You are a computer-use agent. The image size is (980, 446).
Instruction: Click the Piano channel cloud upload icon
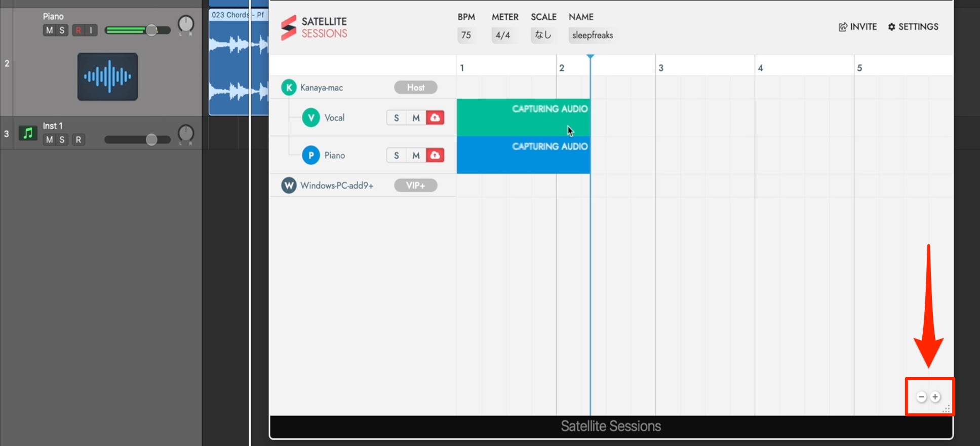coord(435,156)
